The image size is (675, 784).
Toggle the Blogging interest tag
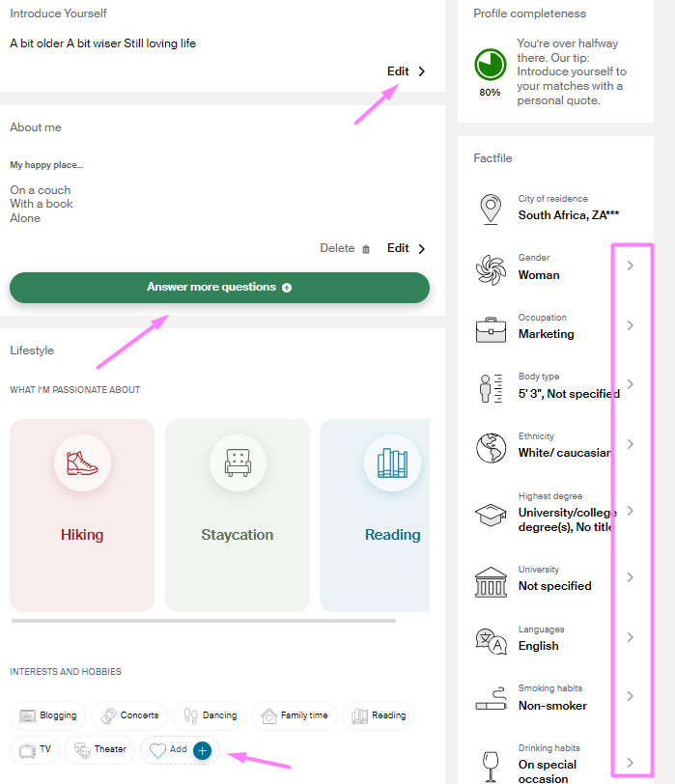(48, 715)
